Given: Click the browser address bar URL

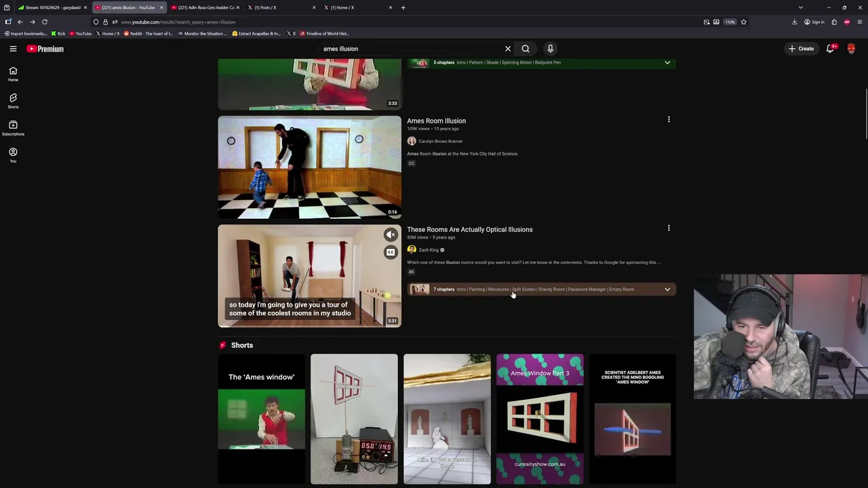Looking at the screenshot, I should pyautogui.click(x=178, y=22).
